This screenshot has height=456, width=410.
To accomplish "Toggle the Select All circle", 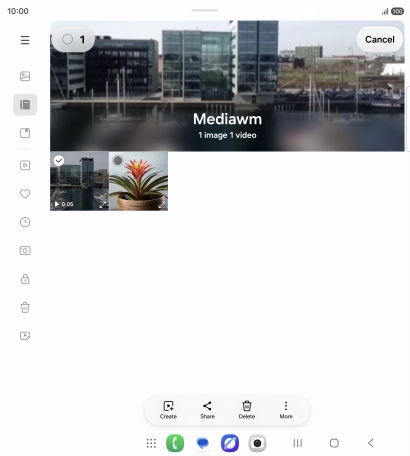I will coord(67,39).
